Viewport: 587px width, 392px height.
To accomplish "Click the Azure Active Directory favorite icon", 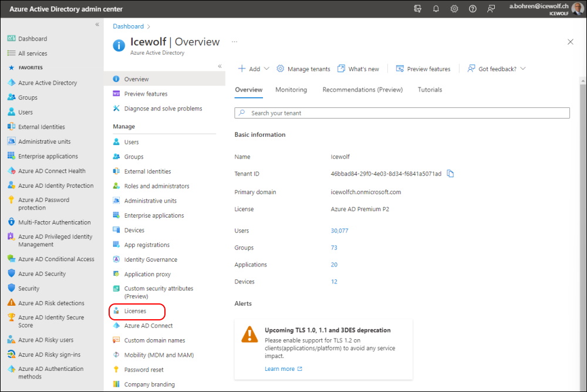I will [x=12, y=83].
